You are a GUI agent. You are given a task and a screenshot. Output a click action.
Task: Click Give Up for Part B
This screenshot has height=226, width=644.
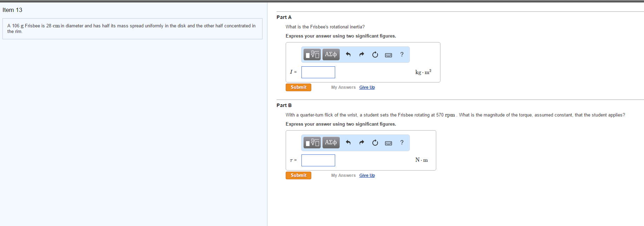coord(367,175)
